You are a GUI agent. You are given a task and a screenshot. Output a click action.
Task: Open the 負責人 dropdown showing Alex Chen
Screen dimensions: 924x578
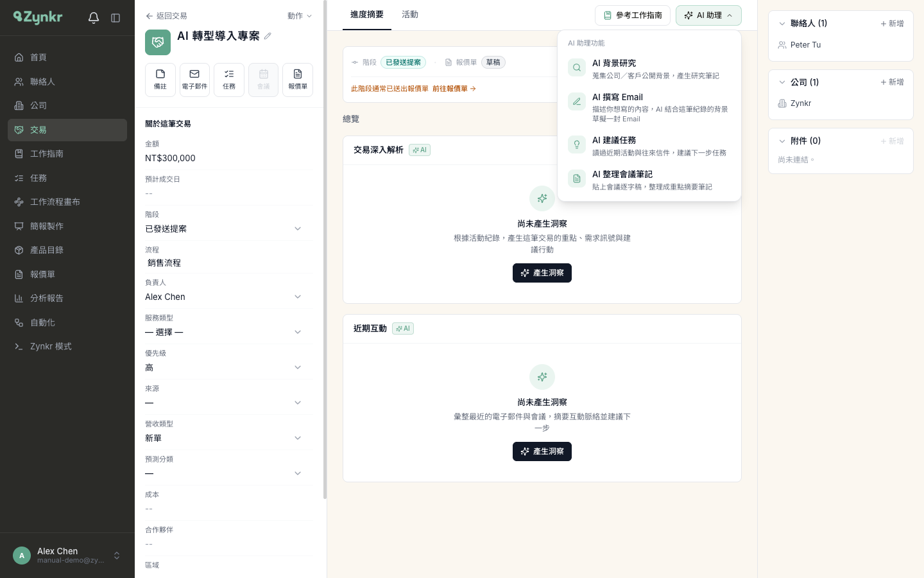(223, 297)
